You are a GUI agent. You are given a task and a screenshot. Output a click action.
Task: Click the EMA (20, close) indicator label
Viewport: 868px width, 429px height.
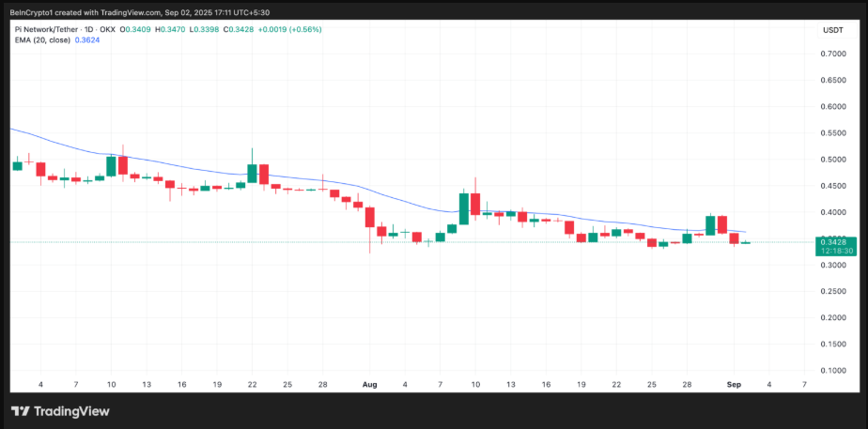coord(40,40)
